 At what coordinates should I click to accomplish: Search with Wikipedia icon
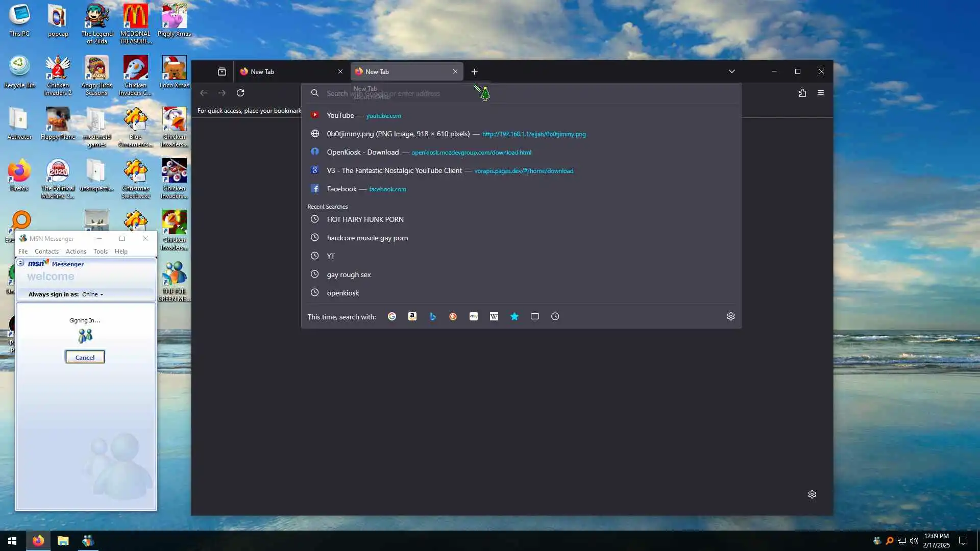494,316
